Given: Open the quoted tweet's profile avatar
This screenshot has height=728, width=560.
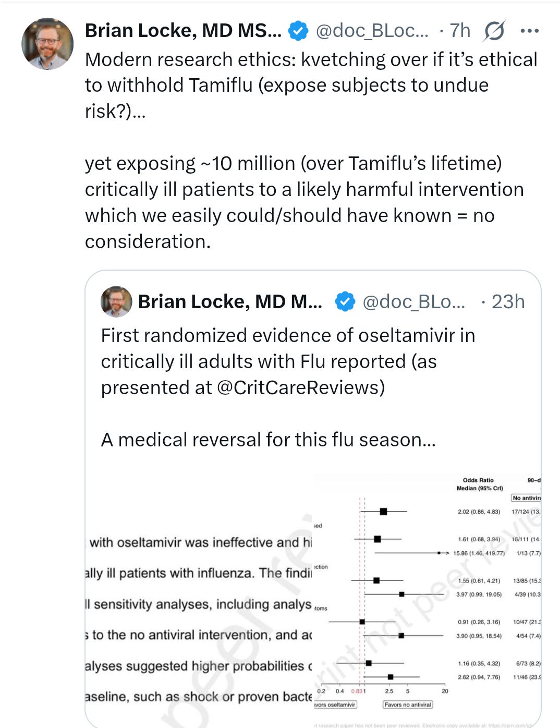Looking at the screenshot, I should [x=116, y=302].
